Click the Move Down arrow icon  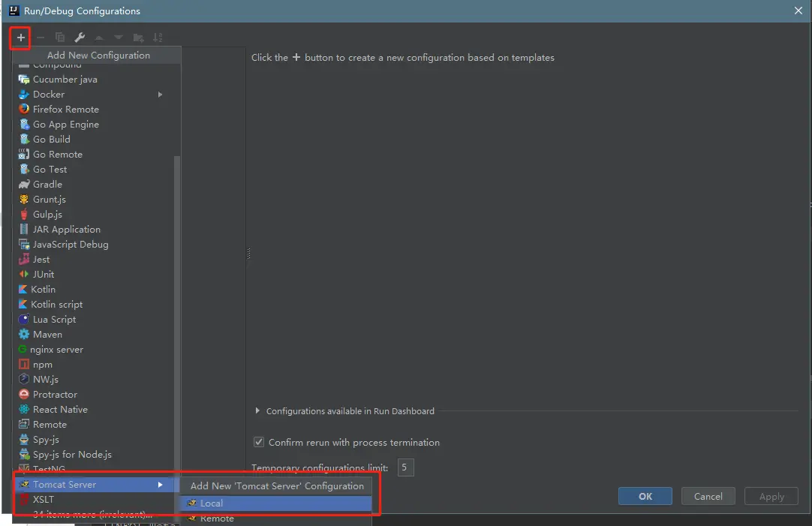[x=119, y=38]
